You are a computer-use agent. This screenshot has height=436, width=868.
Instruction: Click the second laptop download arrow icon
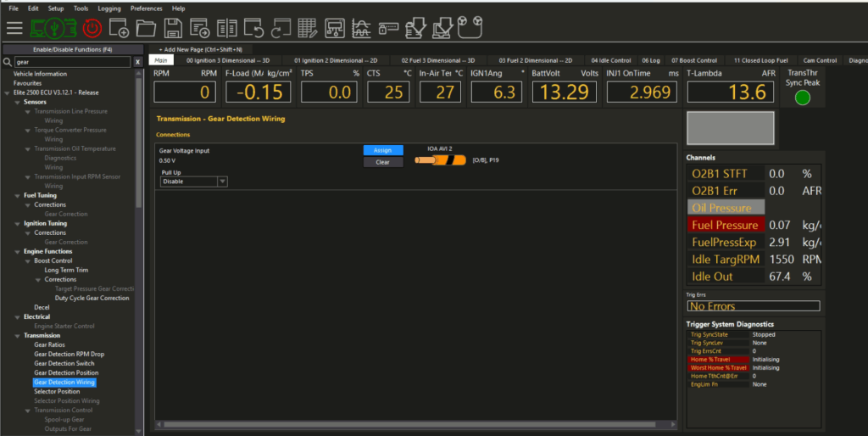442,28
